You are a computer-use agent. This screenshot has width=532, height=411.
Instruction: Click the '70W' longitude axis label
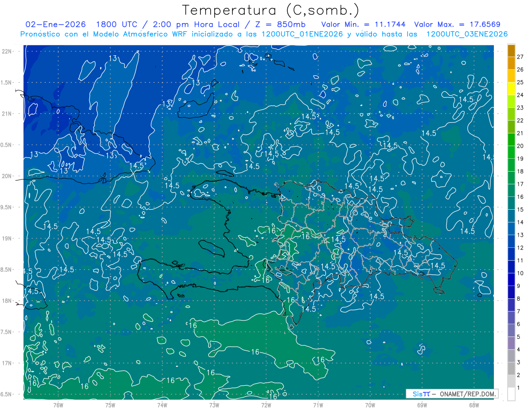370,405
